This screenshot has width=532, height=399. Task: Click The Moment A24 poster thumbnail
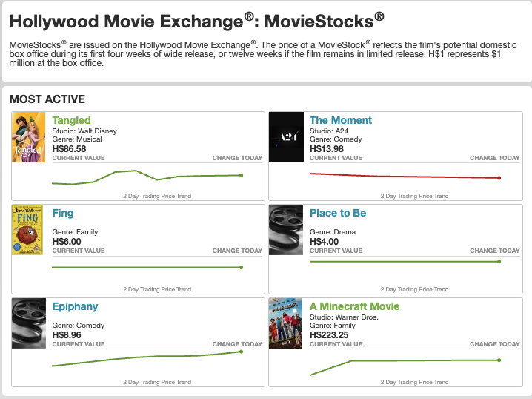286,138
